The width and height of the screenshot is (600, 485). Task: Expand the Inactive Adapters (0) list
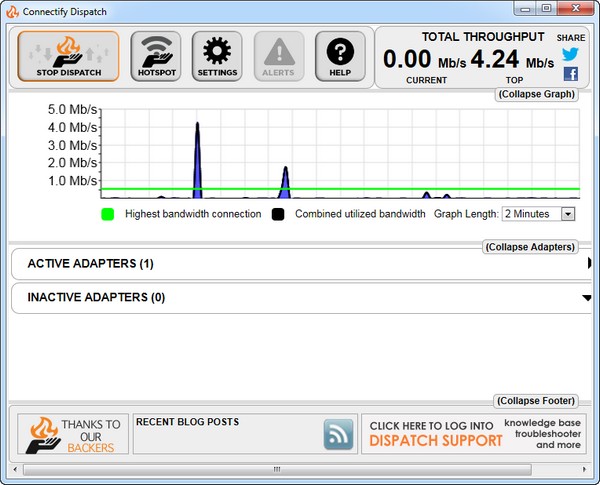point(300,297)
